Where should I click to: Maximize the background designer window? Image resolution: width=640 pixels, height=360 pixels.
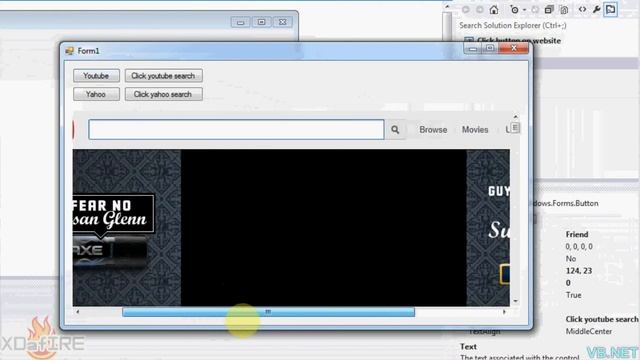262,22
